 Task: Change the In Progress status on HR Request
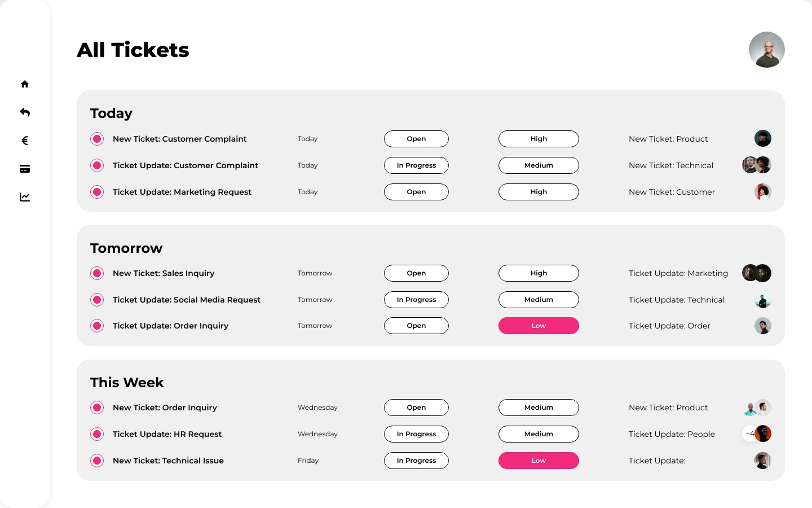(x=416, y=434)
